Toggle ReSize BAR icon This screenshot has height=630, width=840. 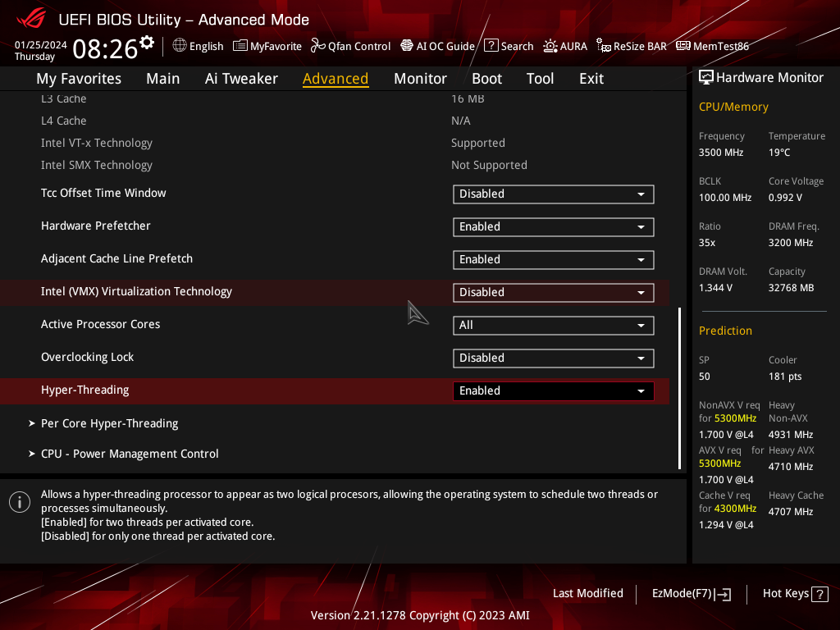coord(604,46)
